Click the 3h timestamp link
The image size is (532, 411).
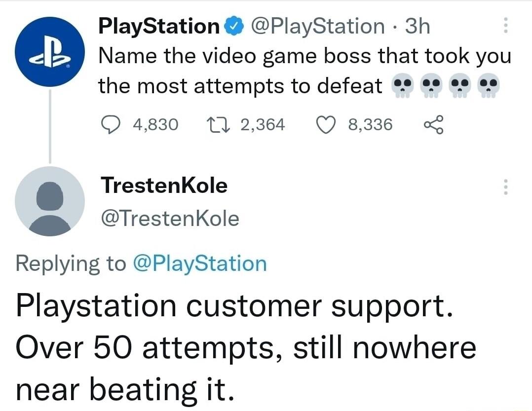click(417, 26)
